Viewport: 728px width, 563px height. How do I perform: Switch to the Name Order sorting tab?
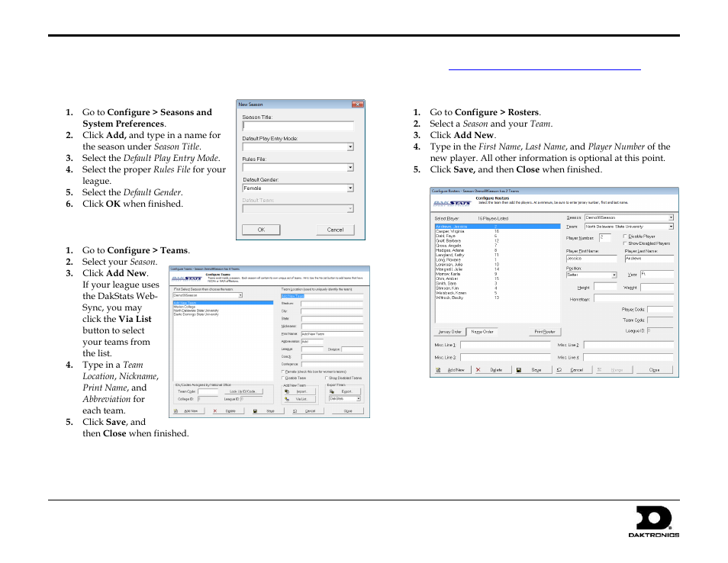[482, 331]
